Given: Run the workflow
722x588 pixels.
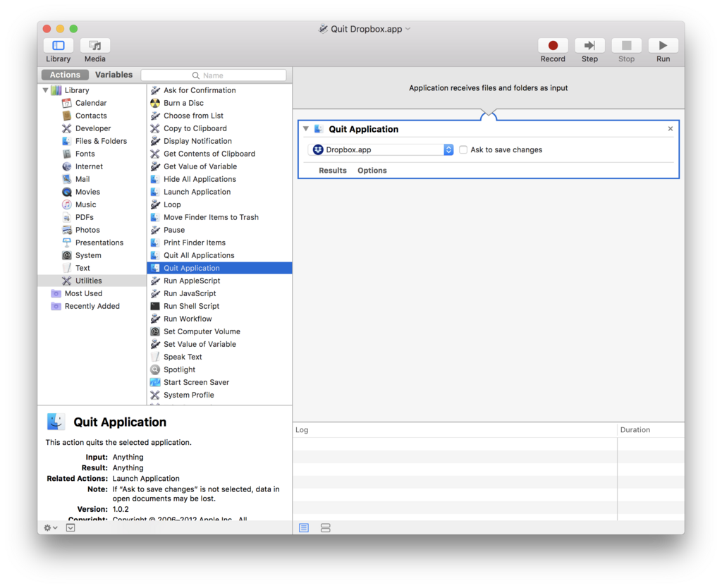Looking at the screenshot, I should pyautogui.click(x=663, y=46).
